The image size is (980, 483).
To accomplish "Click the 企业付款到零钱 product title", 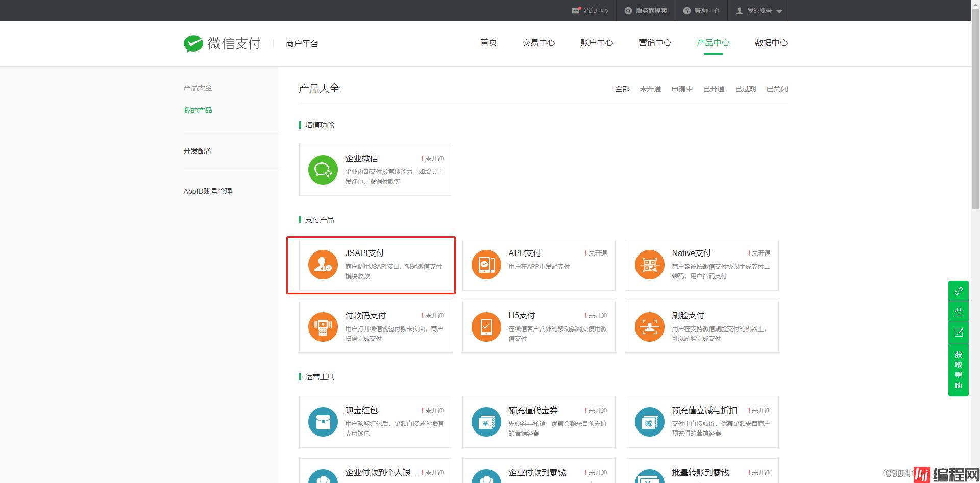I will click(x=537, y=472).
